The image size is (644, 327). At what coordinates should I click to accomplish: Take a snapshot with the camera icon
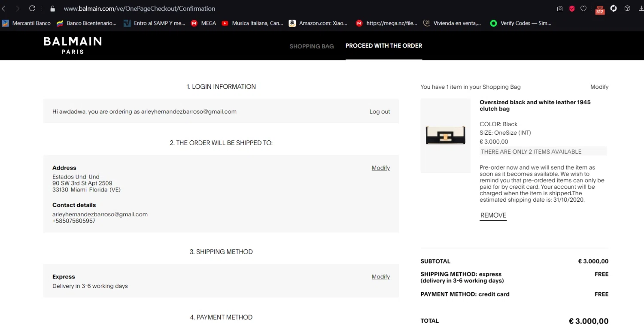coord(560,9)
